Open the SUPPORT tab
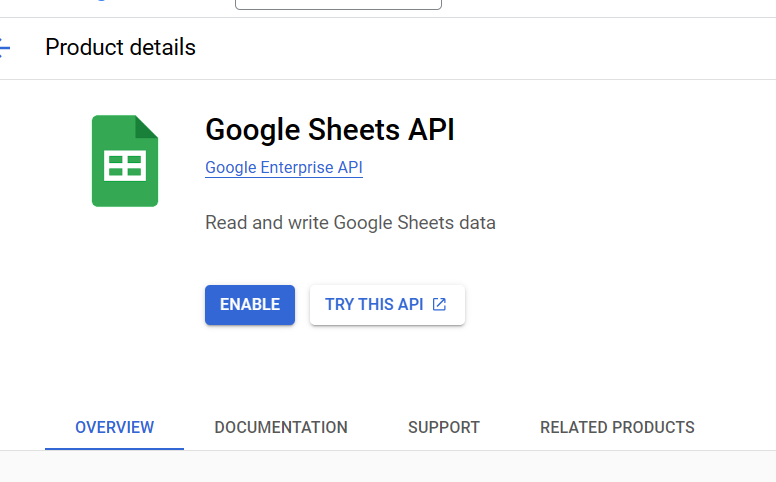 pyautogui.click(x=444, y=427)
